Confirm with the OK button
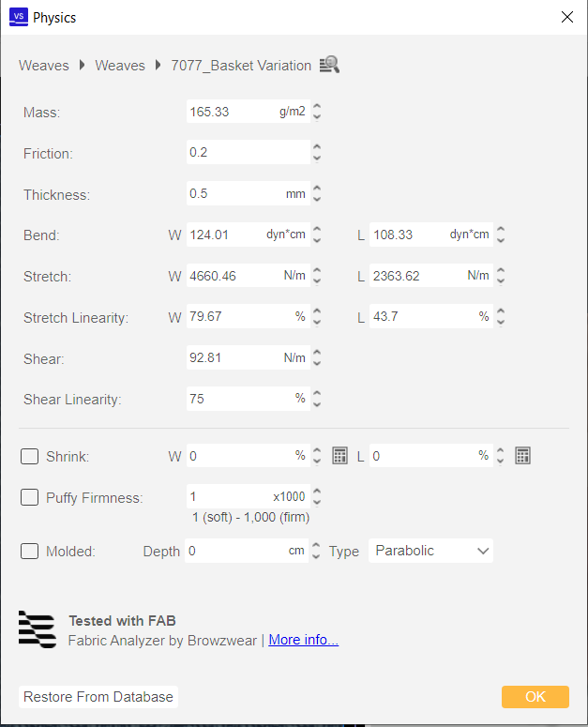The width and height of the screenshot is (588, 727). tap(535, 697)
